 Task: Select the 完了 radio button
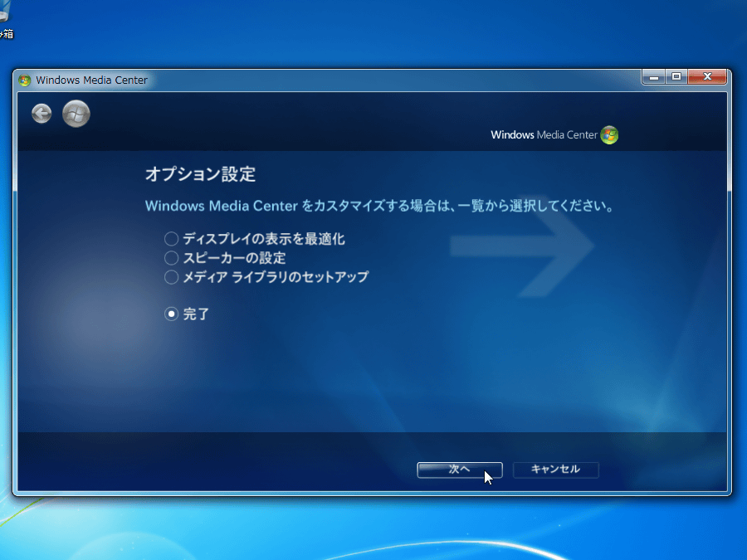(x=172, y=314)
